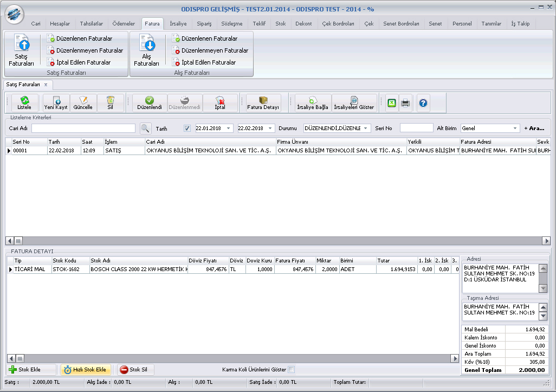Expand the Durumu status dropdown
Screen dimensions: 556x392
click(366, 128)
